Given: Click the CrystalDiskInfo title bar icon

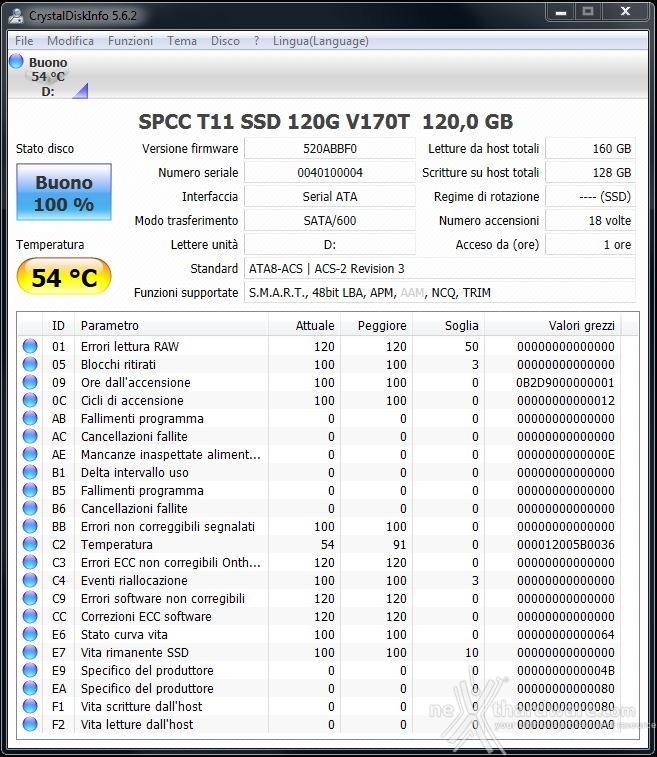Looking at the screenshot, I should coord(15,15).
